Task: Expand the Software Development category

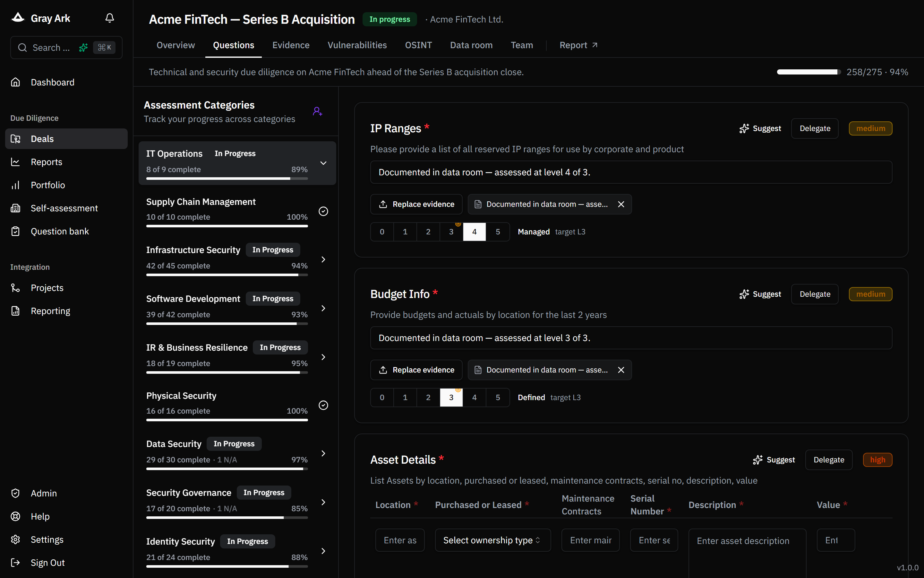Action: point(323,308)
